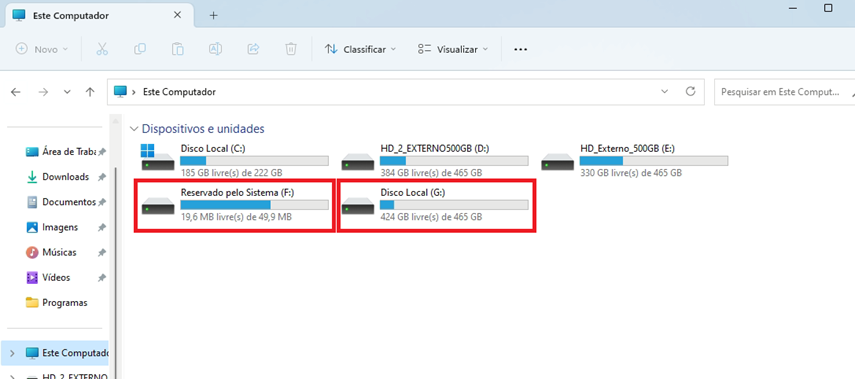Click the "HD_2_EXTERNO500GB (D:)" drive name
The height and width of the screenshot is (379, 855).
tap(435, 148)
